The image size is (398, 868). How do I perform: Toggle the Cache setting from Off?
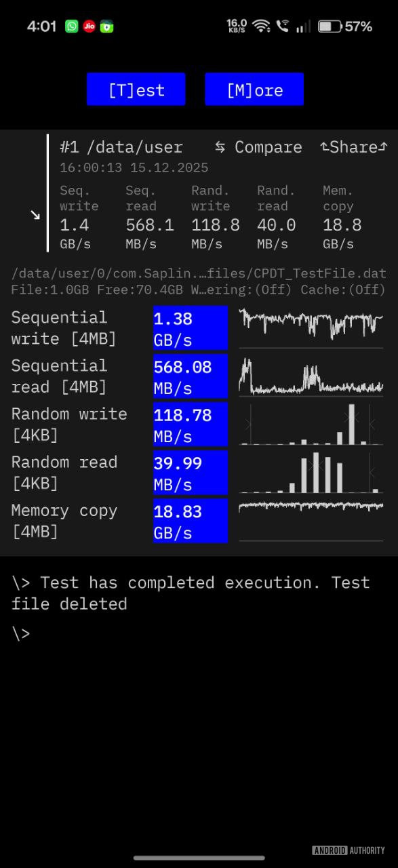pos(340,289)
